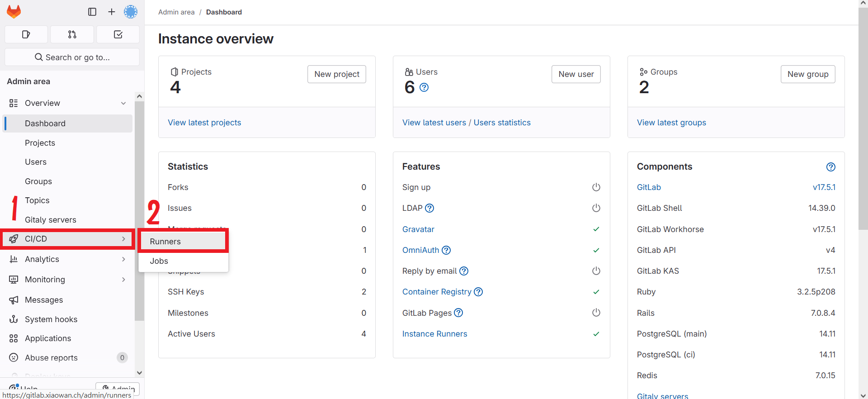Open Abuse reports in sidebar
Screen dimensions: 868x399
[68, 358]
